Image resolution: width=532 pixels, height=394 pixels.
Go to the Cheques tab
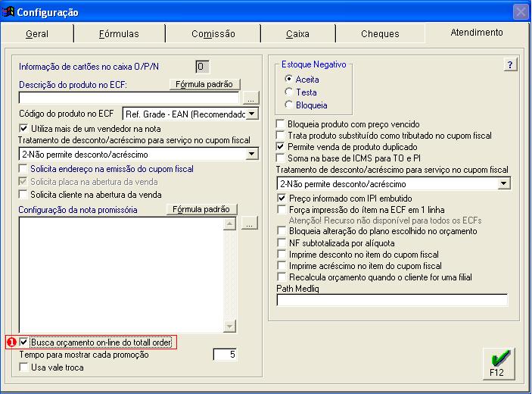pyautogui.click(x=380, y=33)
